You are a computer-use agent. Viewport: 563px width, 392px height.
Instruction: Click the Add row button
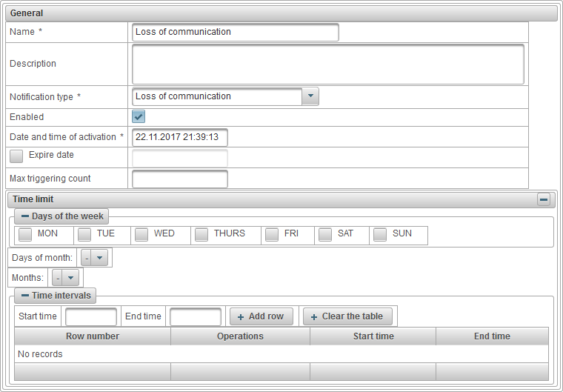coord(261,316)
